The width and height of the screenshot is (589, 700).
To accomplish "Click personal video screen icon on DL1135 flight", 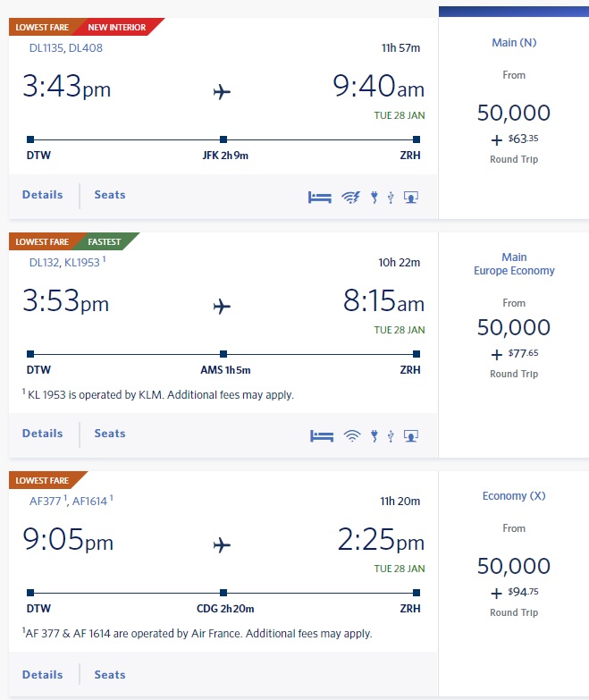I will coord(411,198).
